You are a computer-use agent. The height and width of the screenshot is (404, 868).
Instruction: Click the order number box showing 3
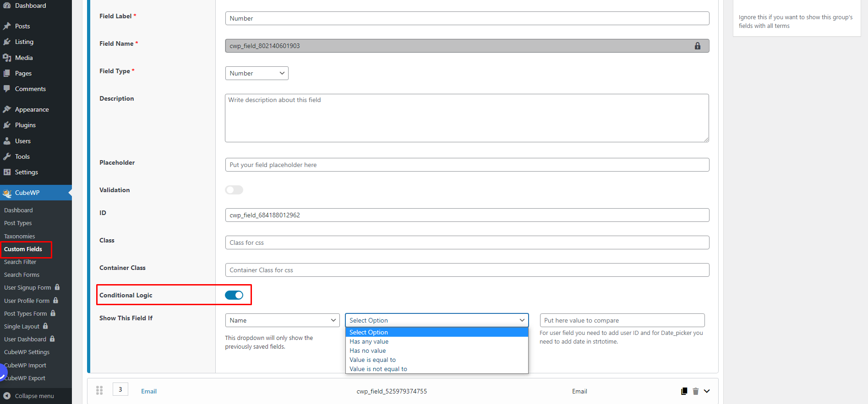coord(120,389)
